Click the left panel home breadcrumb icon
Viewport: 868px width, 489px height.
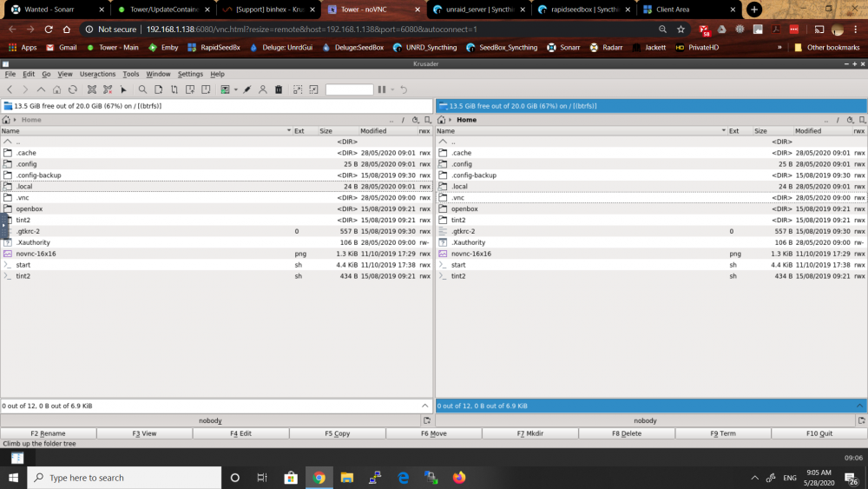(6, 120)
